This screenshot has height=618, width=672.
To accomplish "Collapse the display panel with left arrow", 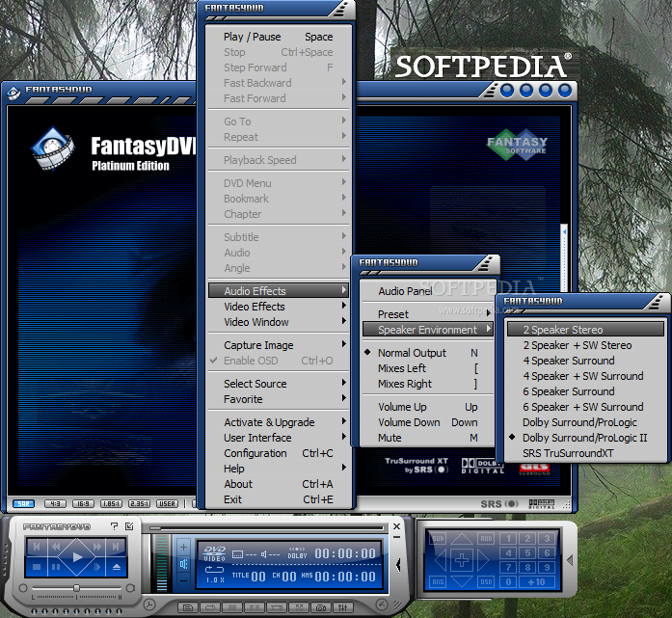I will pos(398,564).
